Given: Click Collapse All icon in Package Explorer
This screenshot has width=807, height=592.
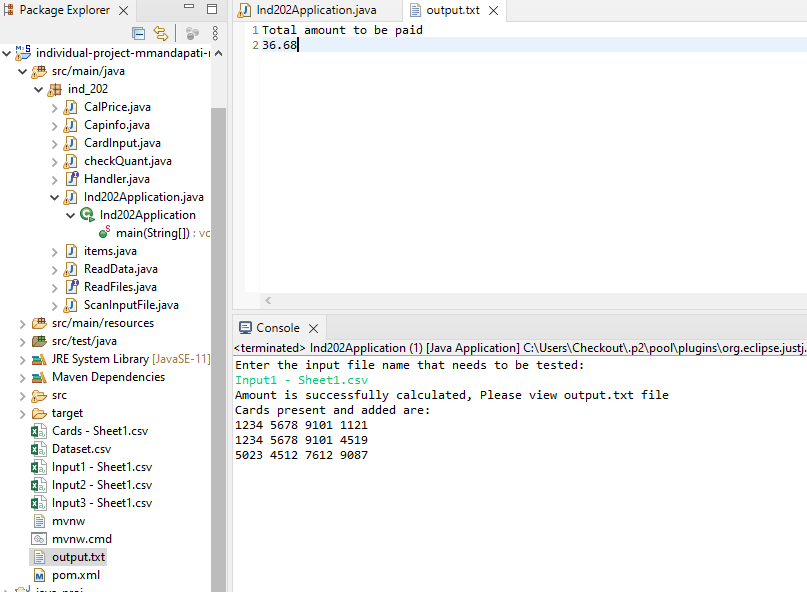Looking at the screenshot, I should [x=138, y=34].
